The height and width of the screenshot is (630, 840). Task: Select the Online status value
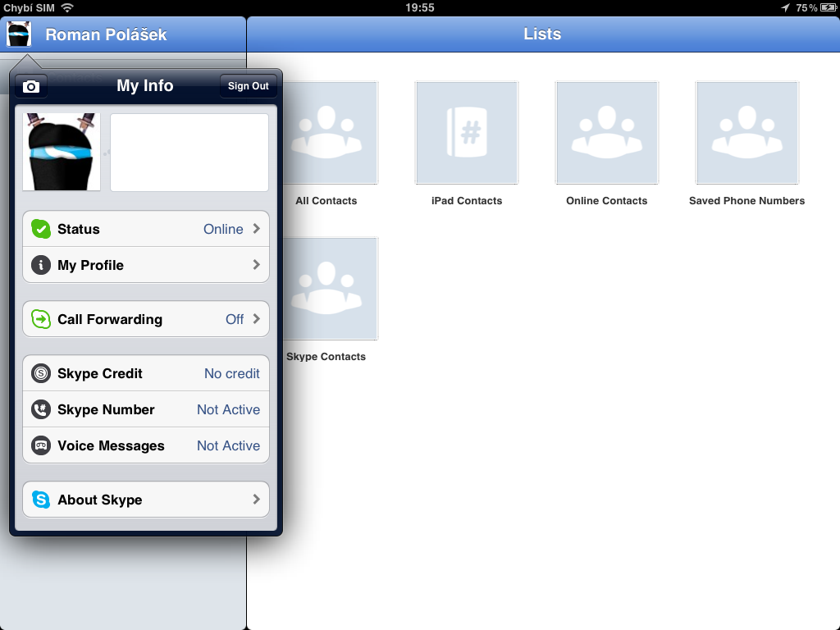223,230
